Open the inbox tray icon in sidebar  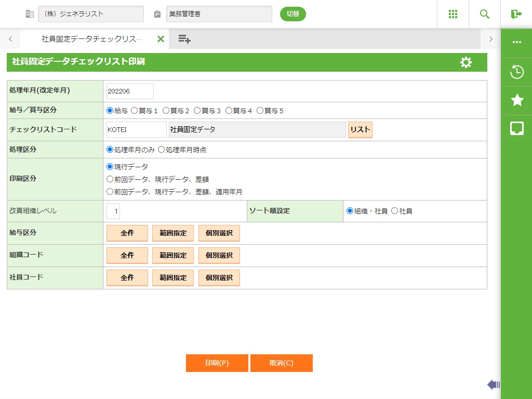coord(516,128)
